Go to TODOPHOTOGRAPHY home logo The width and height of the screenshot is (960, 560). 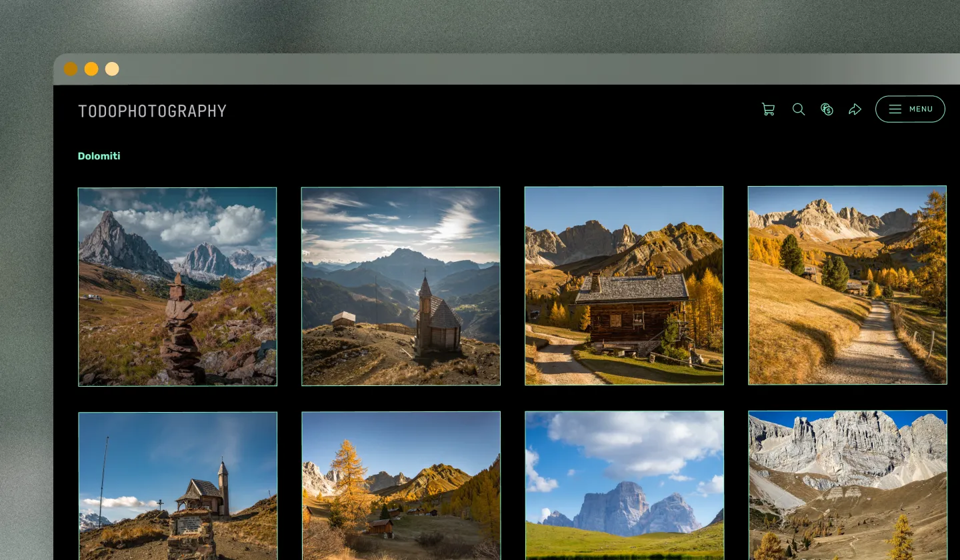(153, 111)
